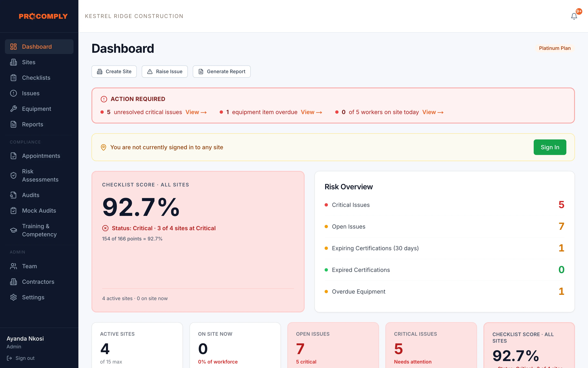
Task: Click the Overdue Equipment row
Action: coord(444,292)
